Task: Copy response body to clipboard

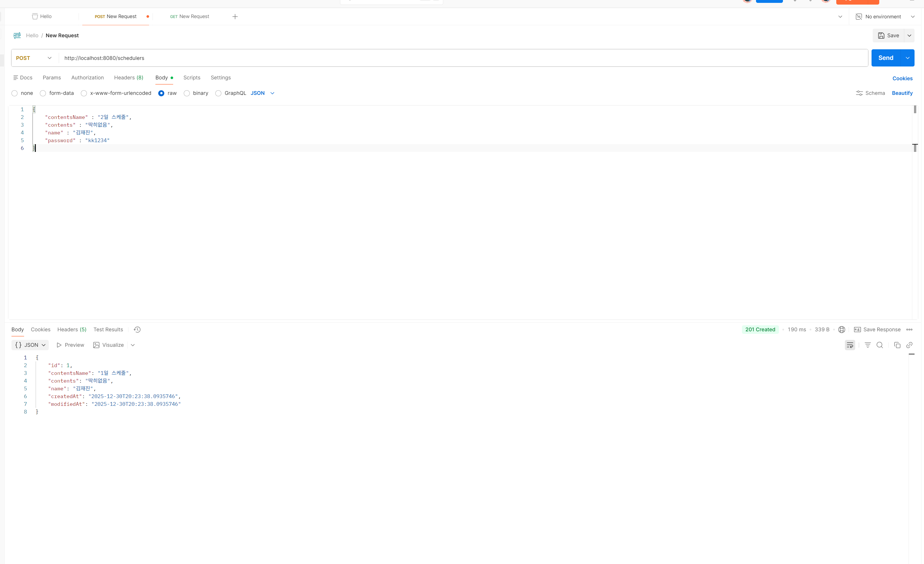Action: (897, 345)
